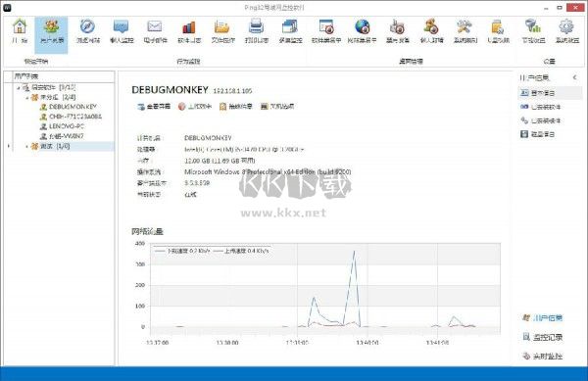Open the bar chart software log icon
588x381 pixels.
[x=188, y=27]
